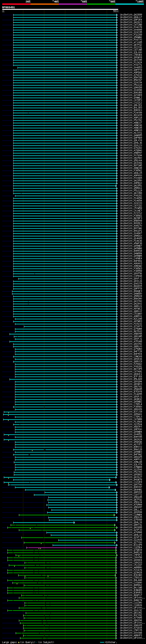Click the green ~80% identity legend segment
146x644 pixels.
coord(101,4)
